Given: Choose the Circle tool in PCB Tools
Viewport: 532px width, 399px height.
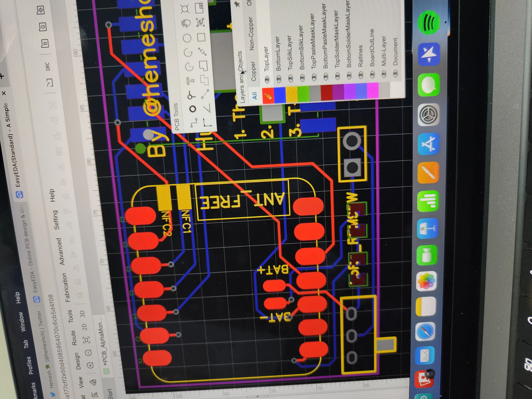Looking at the screenshot, I should (187, 38).
